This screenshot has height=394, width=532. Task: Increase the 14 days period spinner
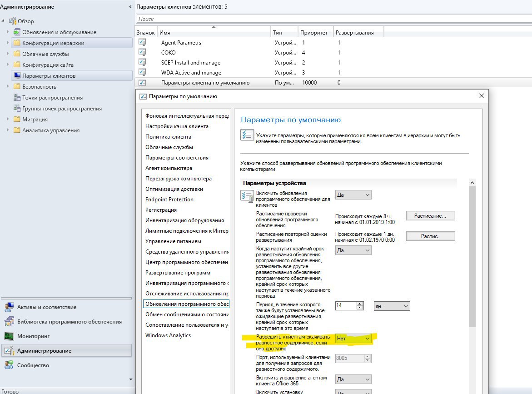[x=360, y=304]
